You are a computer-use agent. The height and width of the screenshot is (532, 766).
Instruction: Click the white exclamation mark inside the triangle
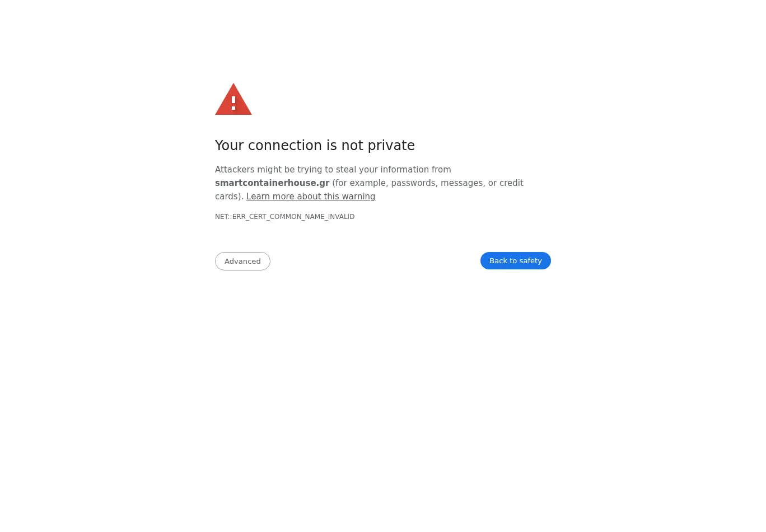coord(233,102)
